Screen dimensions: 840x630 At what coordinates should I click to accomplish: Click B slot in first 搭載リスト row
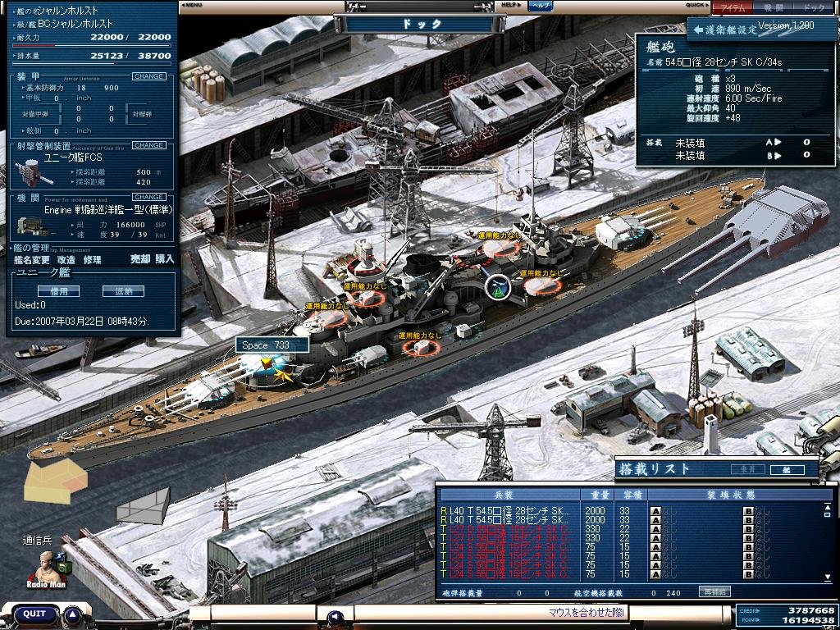[748, 511]
